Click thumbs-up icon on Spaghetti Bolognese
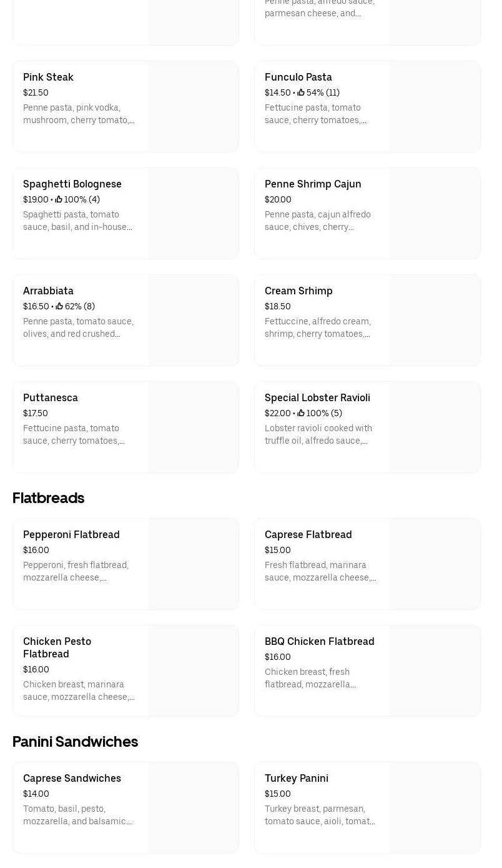Image resolution: width=502 pixels, height=868 pixels. (59, 199)
